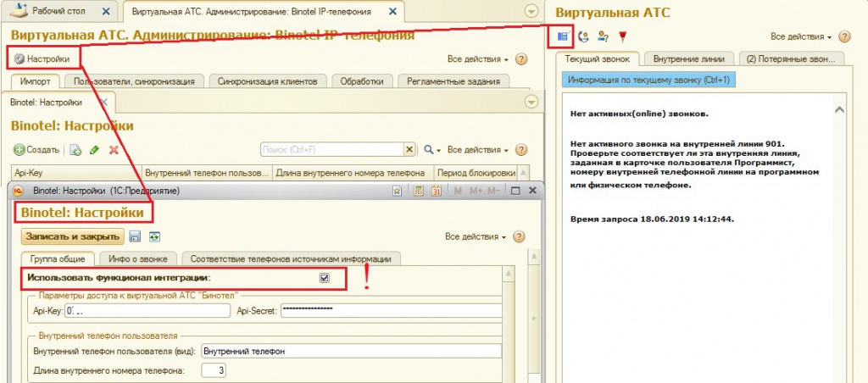Expand the magnifier search dropdown
This screenshot has width=868, height=383.
click(x=431, y=150)
